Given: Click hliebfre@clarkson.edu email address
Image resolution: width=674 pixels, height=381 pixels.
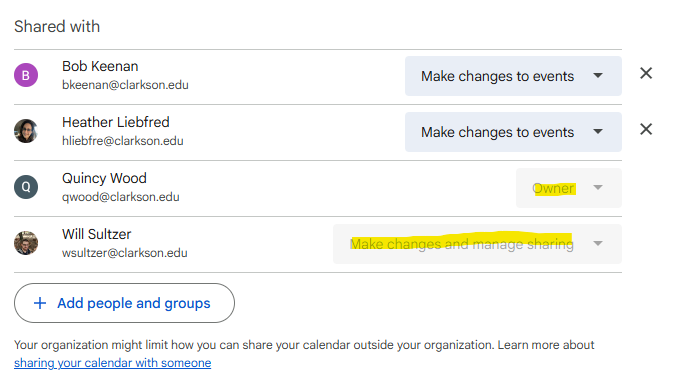Looking at the screenshot, I should pyautogui.click(x=123, y=141).
